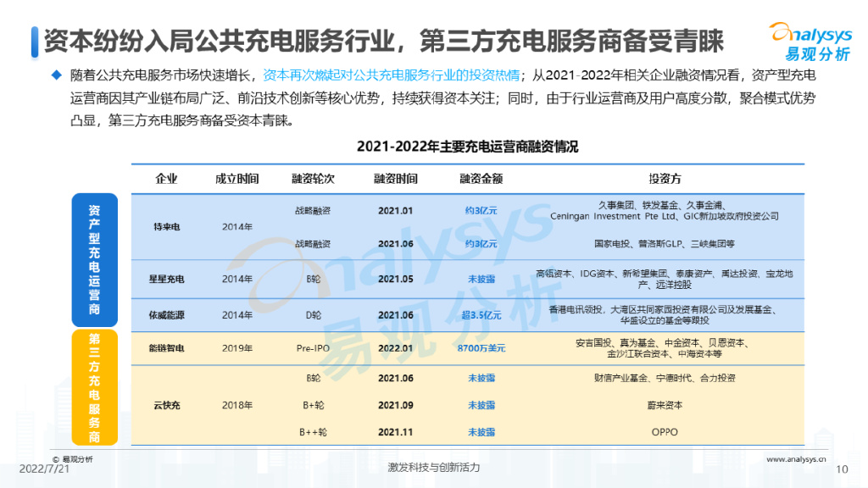Click investor text 财信产业基金、宁德时代、合力投资
This screenshot has width=868, height=488.
(665, 378)
